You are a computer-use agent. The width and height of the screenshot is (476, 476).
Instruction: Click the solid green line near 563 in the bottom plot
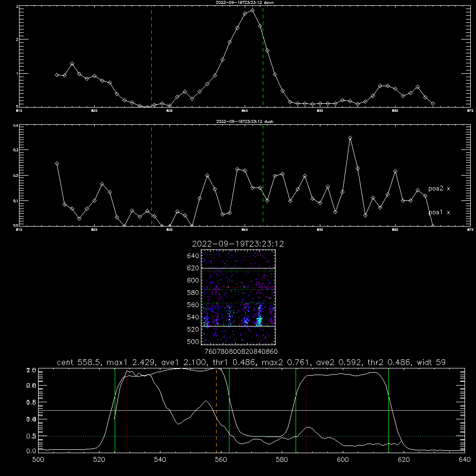pyautogui.click(x=229, y=410)
